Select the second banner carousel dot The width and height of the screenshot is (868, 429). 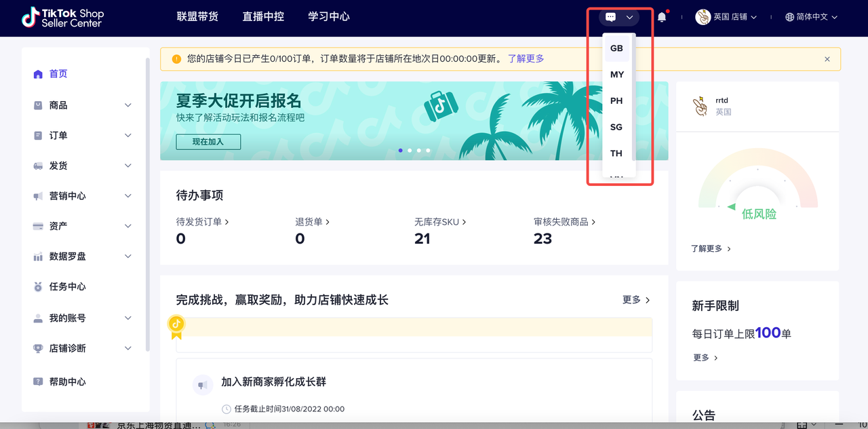(410, 150)
